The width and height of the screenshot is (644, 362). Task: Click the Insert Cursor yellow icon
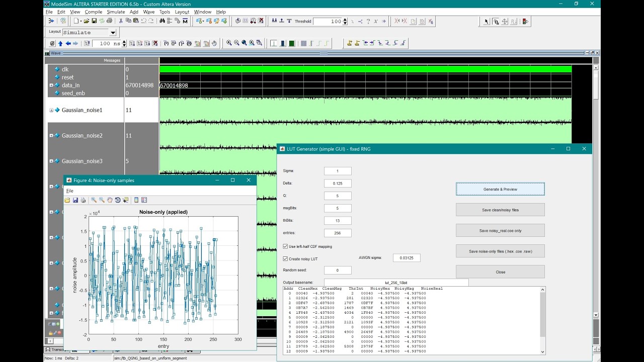(x=350, y=43)
